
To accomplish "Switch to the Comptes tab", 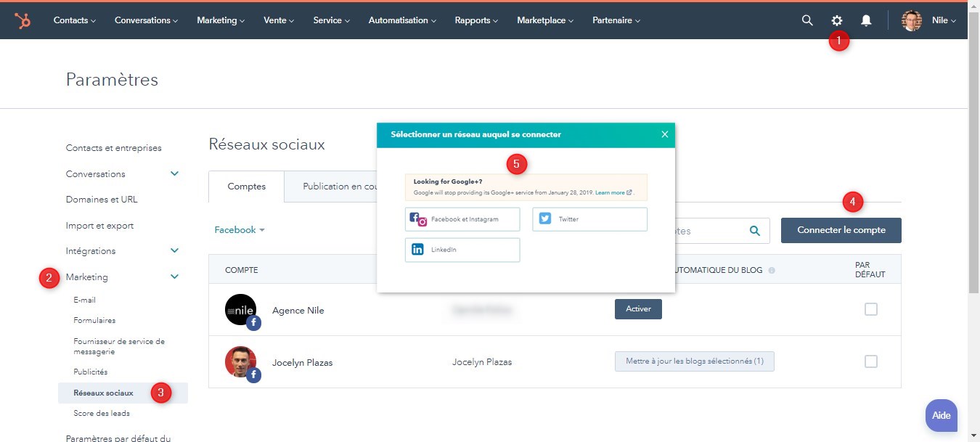I will click(246, 187).
